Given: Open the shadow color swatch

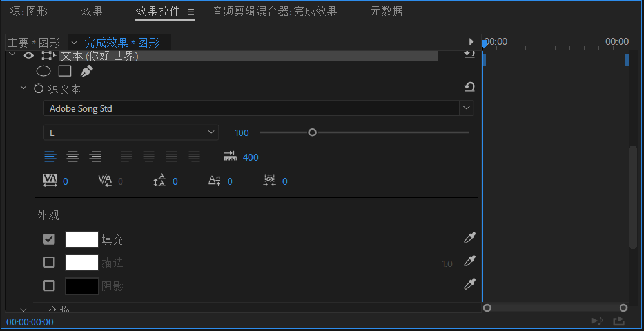Looking at the screenshot, I should [82, 286].
